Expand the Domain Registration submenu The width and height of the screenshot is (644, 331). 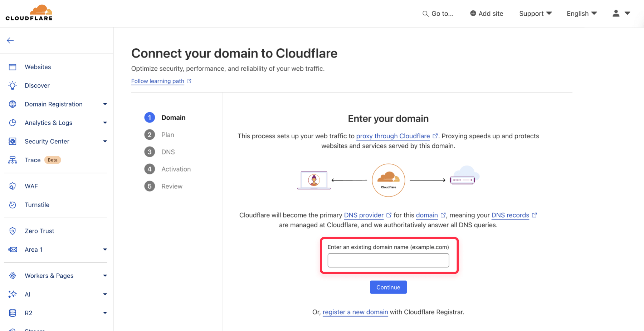105,104
